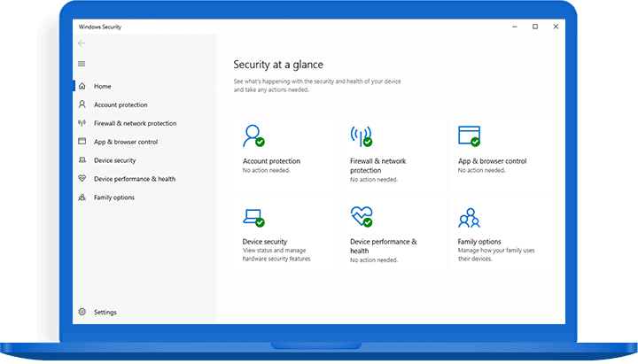Click the family icon beside Family options in sidebar
This screenshot has height=364, width=638.
82,197
